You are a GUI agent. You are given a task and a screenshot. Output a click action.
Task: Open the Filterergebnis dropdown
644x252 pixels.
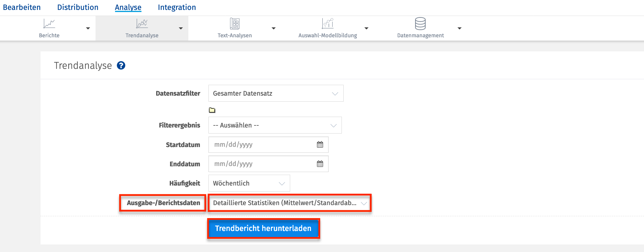tap(275, 125)
